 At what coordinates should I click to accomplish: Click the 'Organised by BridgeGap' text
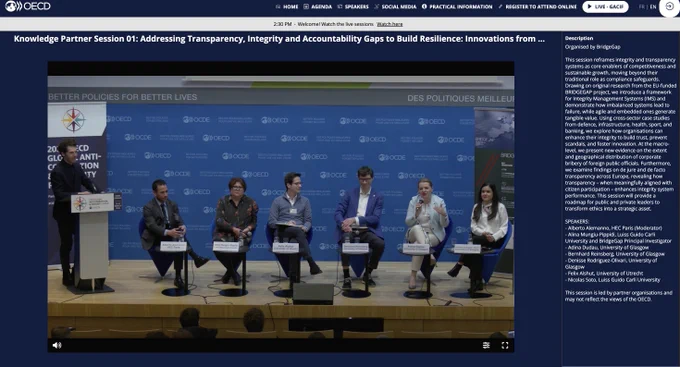(x=592, y=47)
